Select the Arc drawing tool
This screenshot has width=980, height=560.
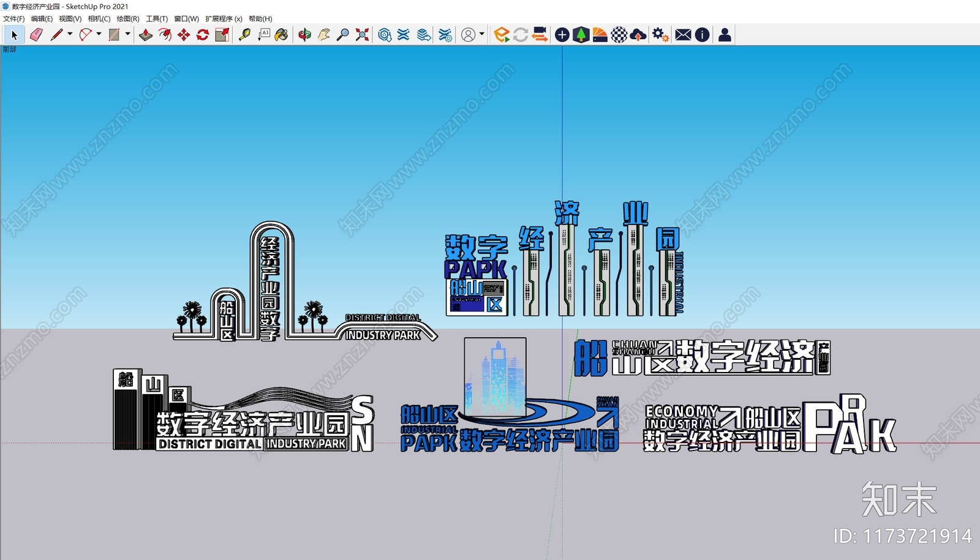[x=86, y=35]
